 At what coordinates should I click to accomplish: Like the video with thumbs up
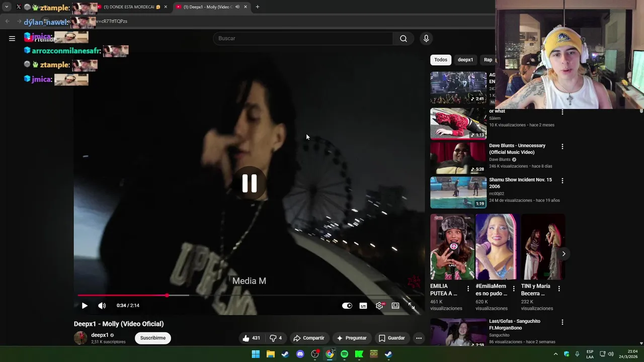251,338
